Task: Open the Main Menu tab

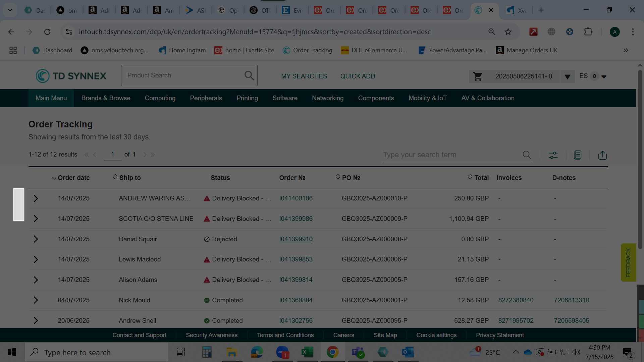Action: tap(51, 98)
